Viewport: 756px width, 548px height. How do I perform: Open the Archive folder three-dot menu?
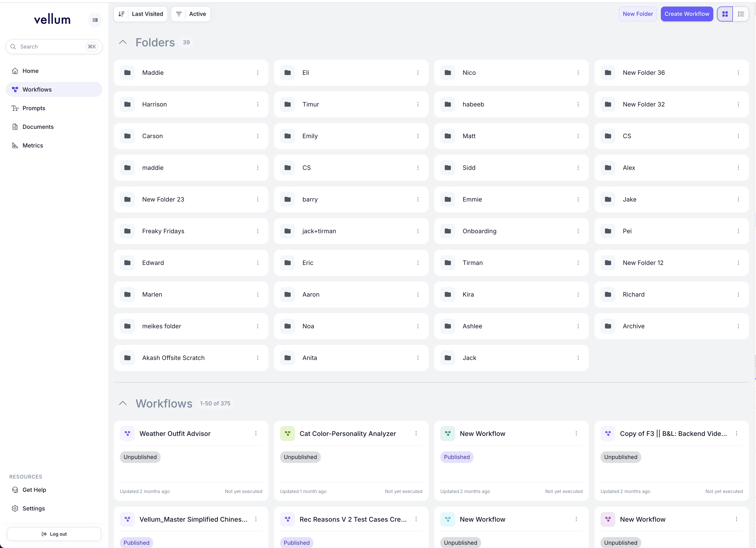(x=738, y=326)
